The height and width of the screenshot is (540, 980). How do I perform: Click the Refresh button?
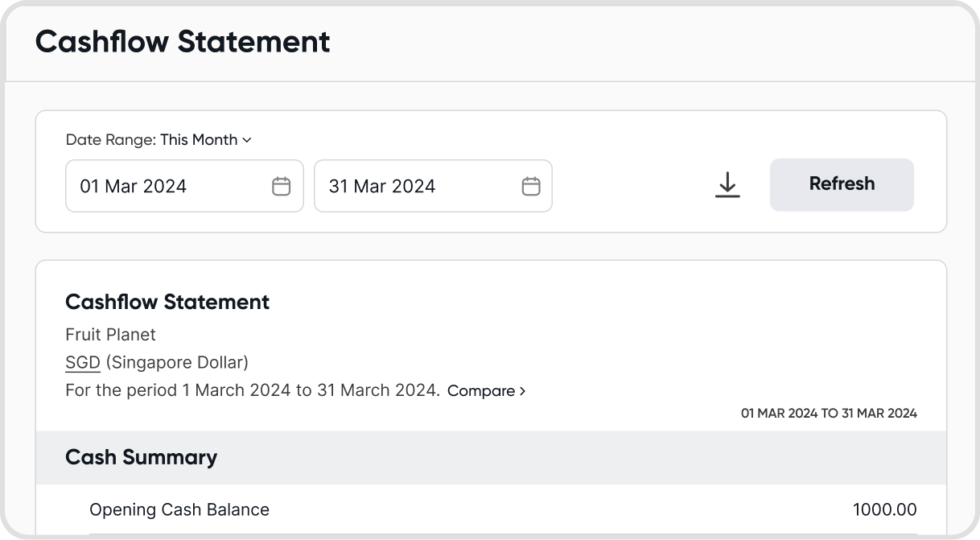(x=842, y=184)
